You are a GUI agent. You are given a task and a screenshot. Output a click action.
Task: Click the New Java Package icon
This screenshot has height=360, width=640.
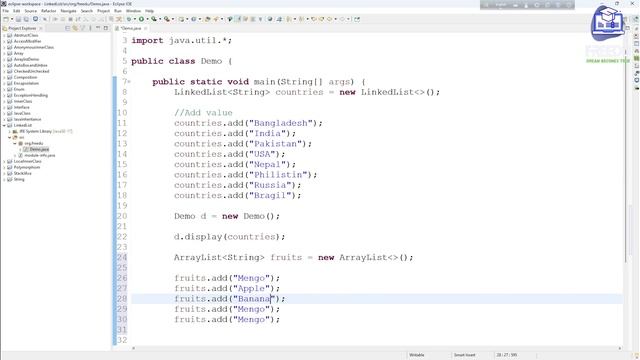[181, 19]
